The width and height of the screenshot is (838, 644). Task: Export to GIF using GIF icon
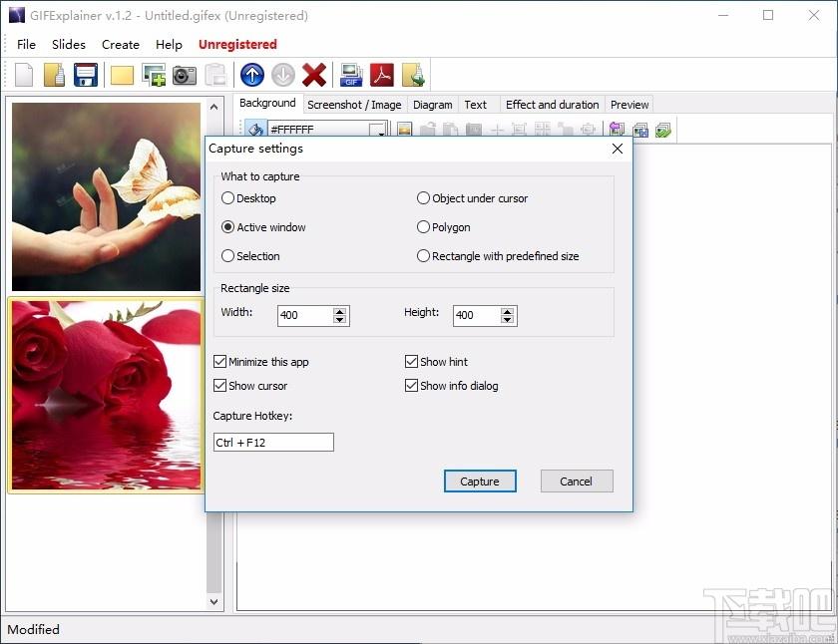click(351, 75)
